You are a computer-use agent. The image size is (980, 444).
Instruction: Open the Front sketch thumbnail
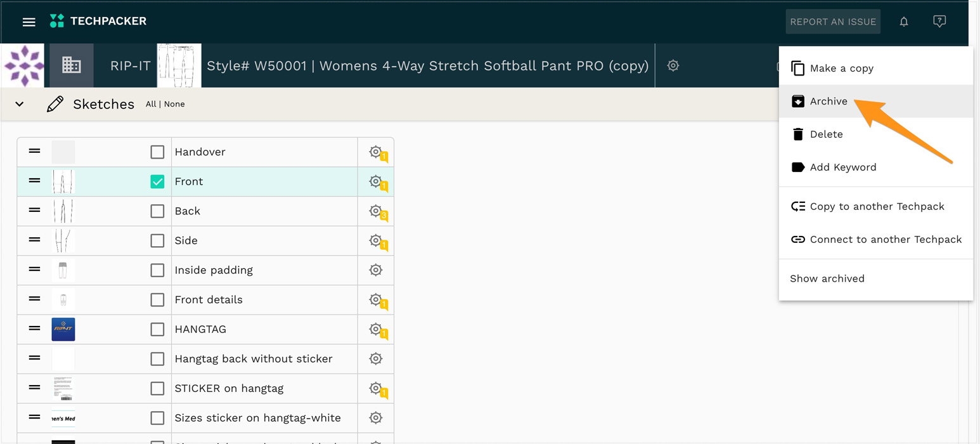tap(63, 181)
